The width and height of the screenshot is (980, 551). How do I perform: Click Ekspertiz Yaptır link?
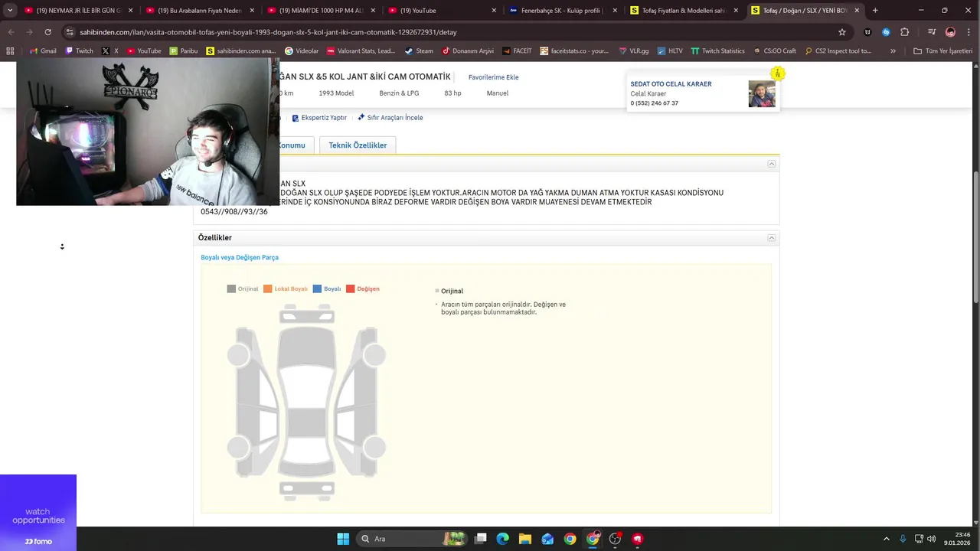pyautogui.click(x=319, y=118)
